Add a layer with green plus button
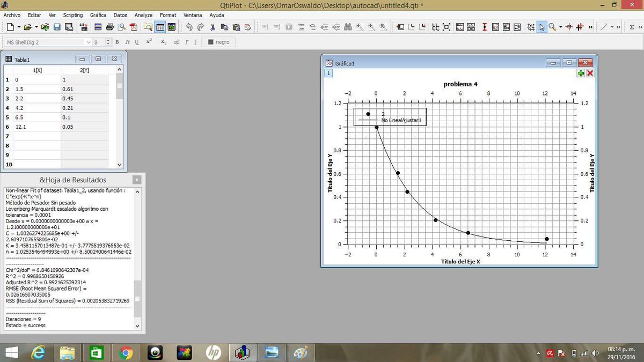Screen dimensions: 644x362 (581, 73)
